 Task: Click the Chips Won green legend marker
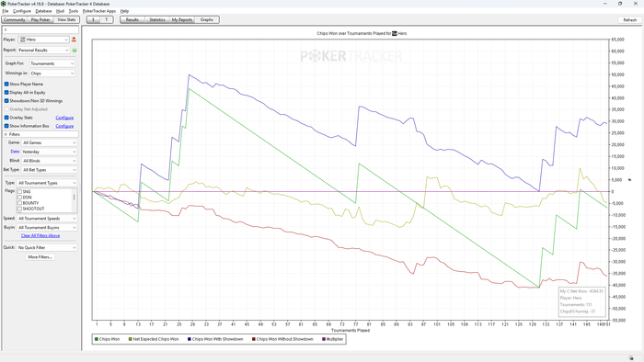[x=97, y=339]
